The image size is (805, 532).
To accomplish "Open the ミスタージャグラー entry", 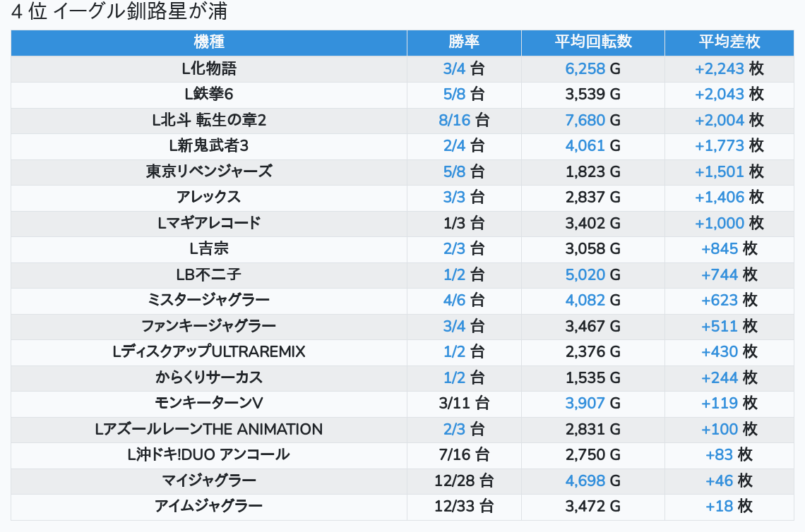I will [x=208, y=300].
